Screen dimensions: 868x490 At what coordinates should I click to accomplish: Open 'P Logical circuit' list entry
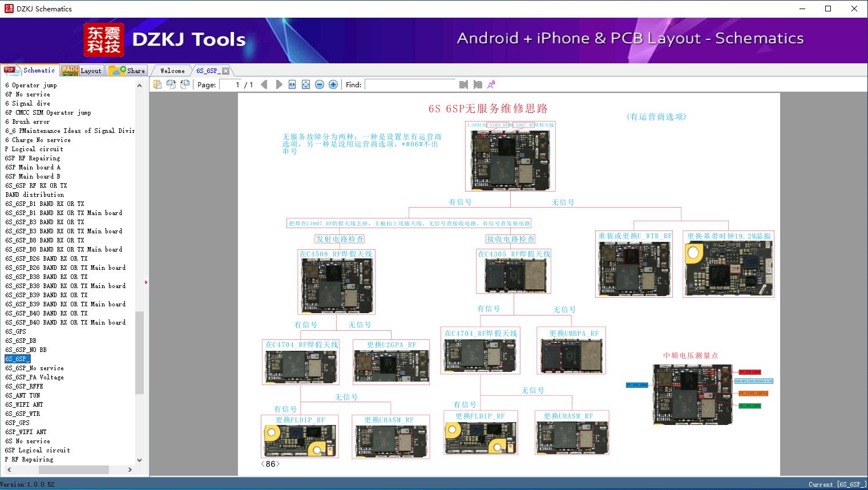click(x=34, y=149)
